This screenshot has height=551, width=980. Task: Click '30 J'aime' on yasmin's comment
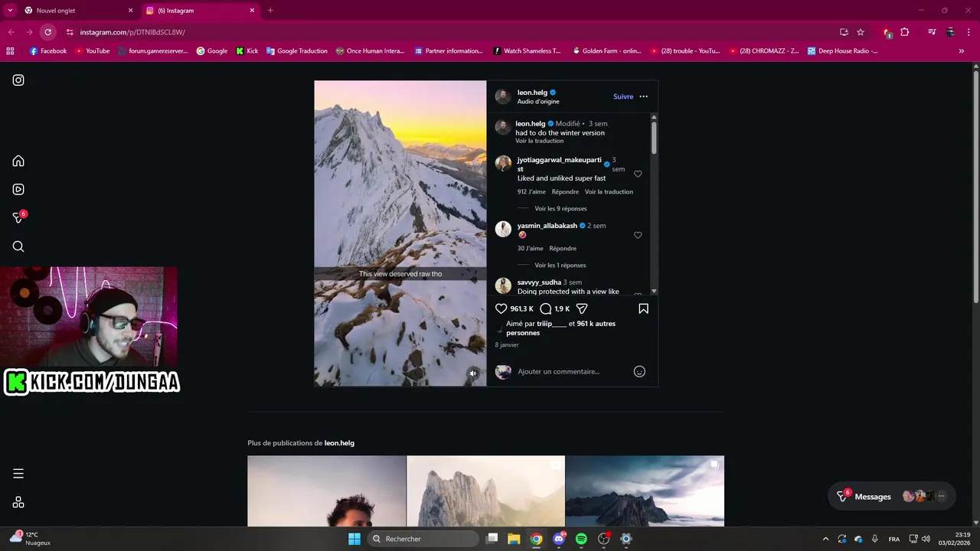[531, 248]
